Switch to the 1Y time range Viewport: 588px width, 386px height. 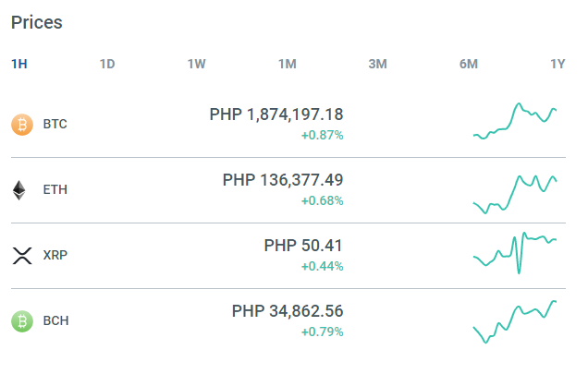[557, 64]
